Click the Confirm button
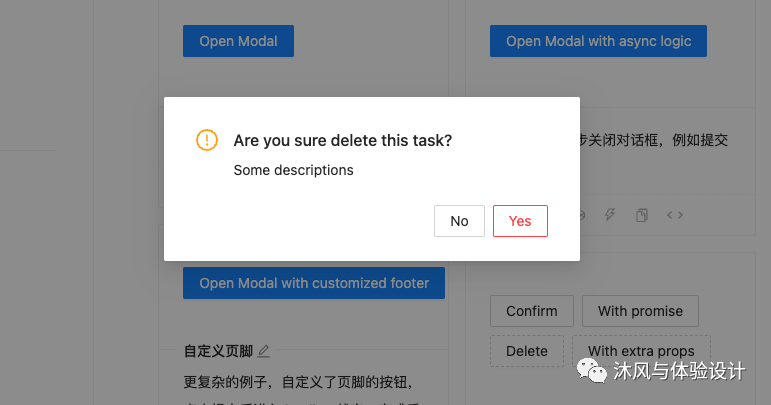771x405 pixels. tap(532, 311)
